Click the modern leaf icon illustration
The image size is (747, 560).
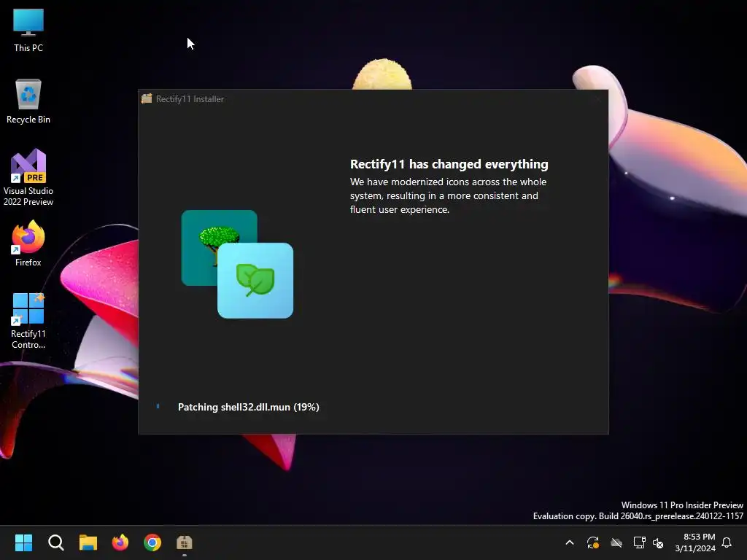pos(255,281)
